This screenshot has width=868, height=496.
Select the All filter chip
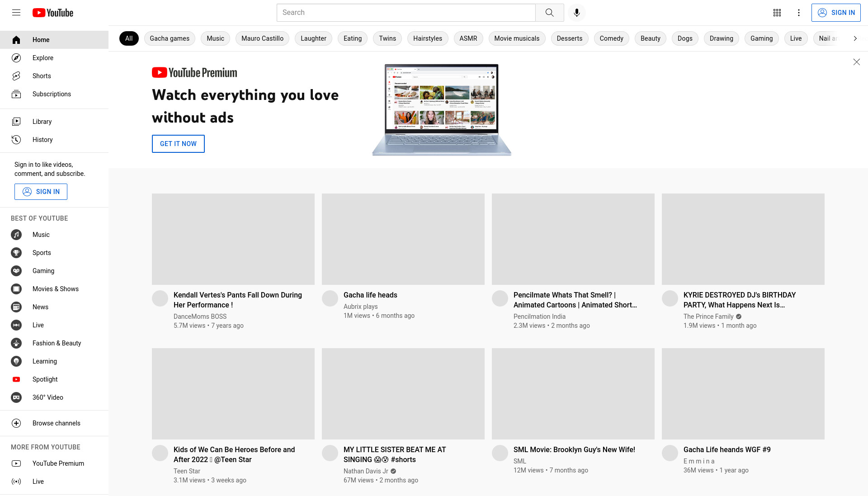pos(129,38)
